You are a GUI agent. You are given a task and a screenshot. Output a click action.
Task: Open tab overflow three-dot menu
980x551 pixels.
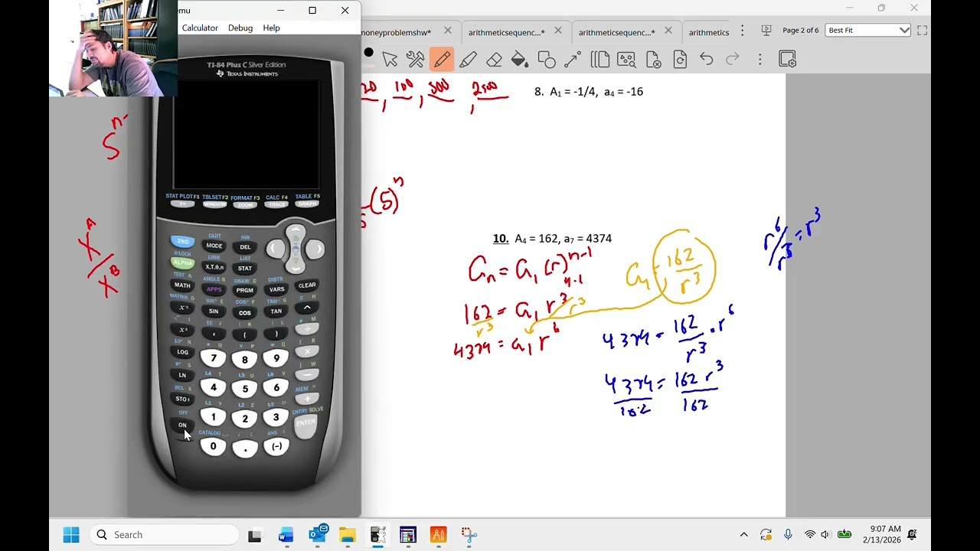coord(742,31)
